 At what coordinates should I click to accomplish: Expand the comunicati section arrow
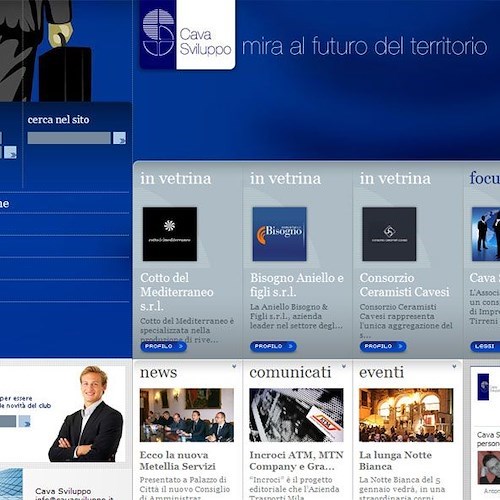point(344,366)
